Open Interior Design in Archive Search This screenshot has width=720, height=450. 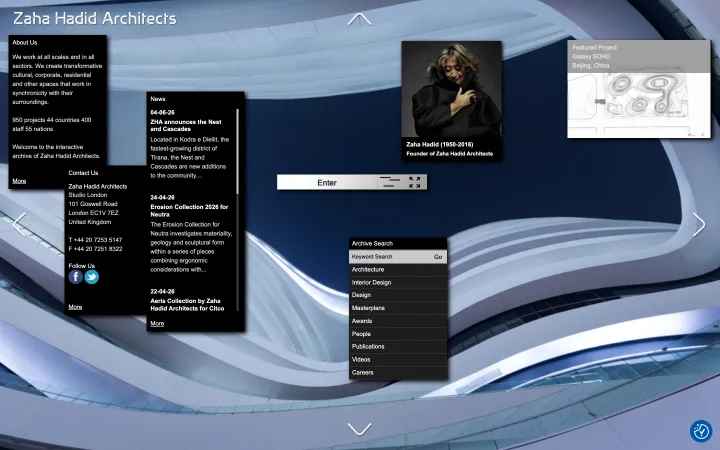(x=398, y=282)
